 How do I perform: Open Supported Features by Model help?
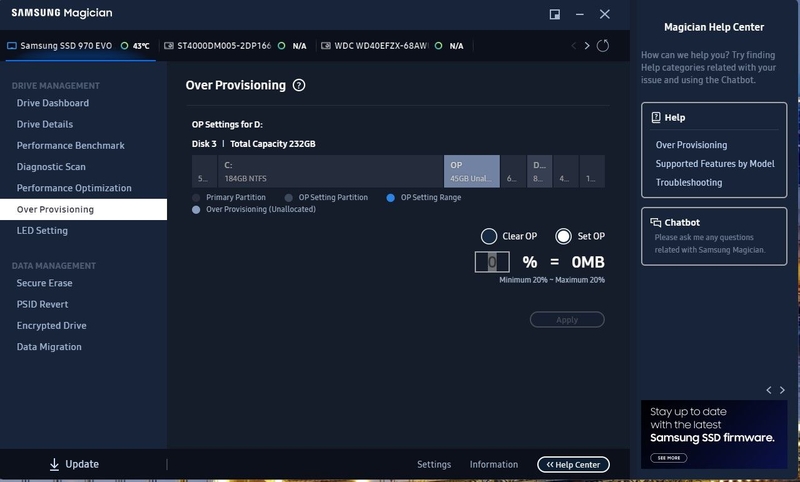pos(715,164)
